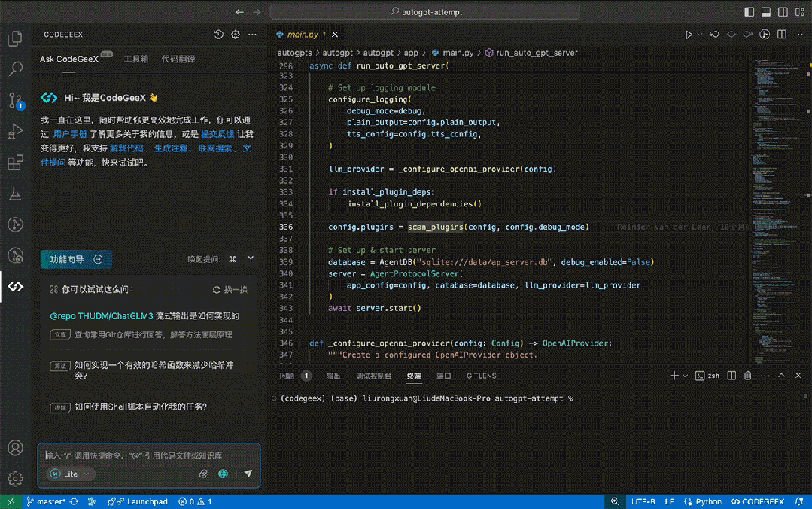Delete the terminal with the trash icon
The width and height of the screenshot is (812, 509).
(x=747, y=376)
